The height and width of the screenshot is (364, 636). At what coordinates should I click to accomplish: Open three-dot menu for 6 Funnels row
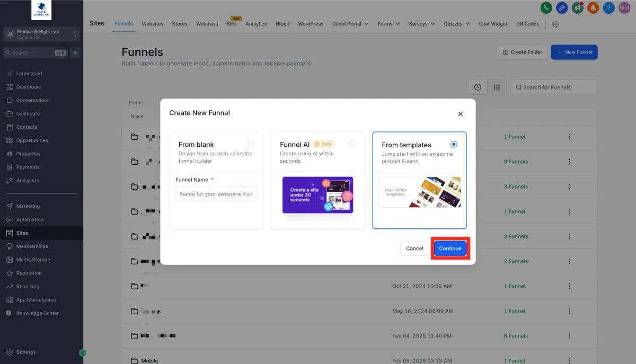pos(570,336)
